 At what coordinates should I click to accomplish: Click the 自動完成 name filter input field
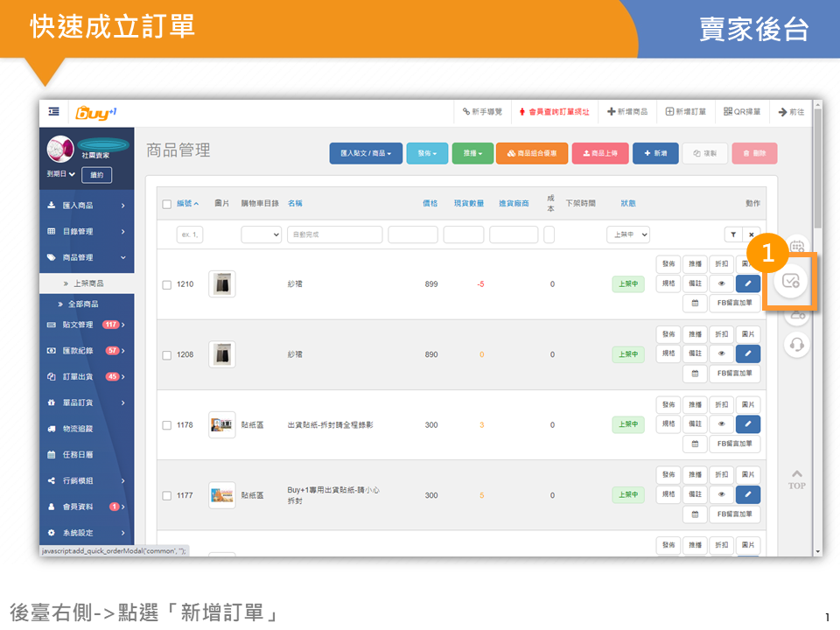coord(334,234)
